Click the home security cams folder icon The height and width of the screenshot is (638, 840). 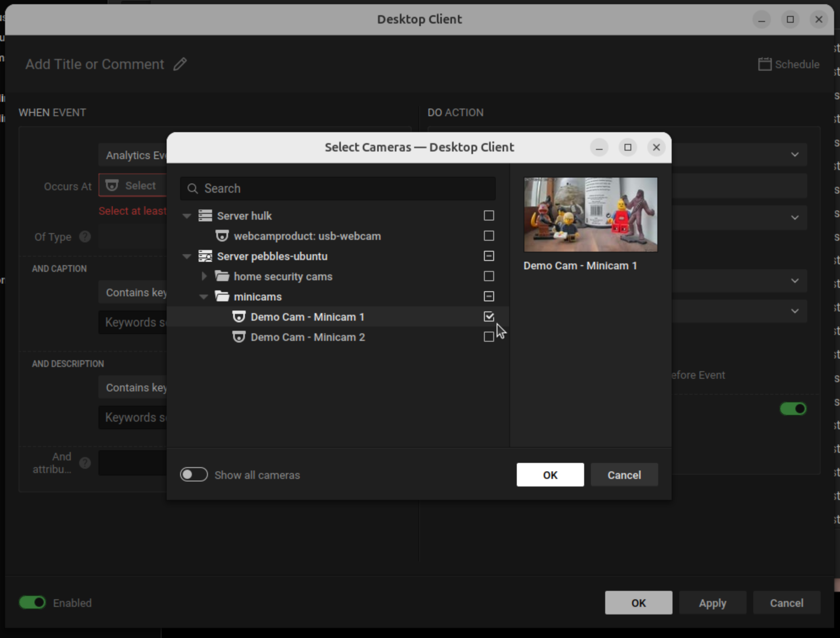(222, 276)
